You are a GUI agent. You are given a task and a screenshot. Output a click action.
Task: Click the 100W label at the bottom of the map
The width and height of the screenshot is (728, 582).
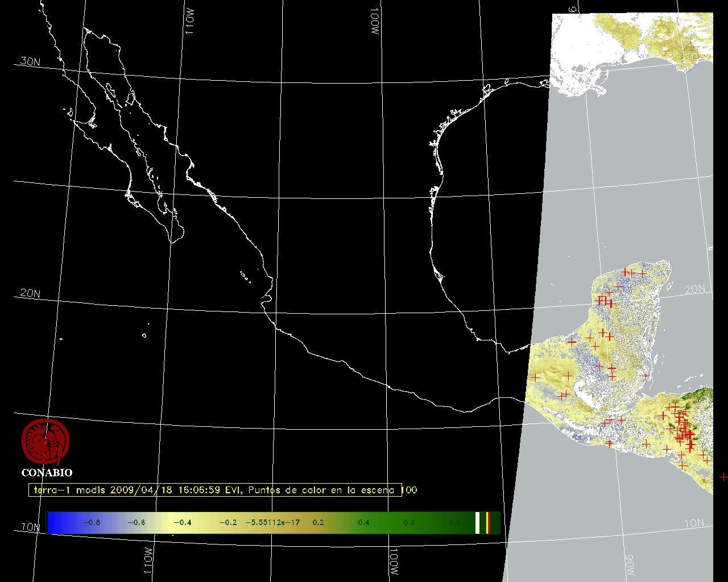[x=394, y=561]
